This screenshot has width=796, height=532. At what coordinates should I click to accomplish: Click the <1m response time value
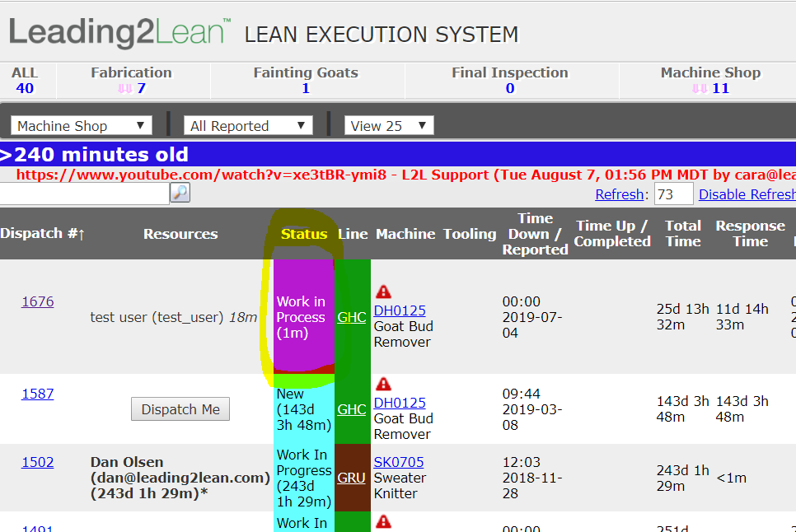tap(731, 478)
